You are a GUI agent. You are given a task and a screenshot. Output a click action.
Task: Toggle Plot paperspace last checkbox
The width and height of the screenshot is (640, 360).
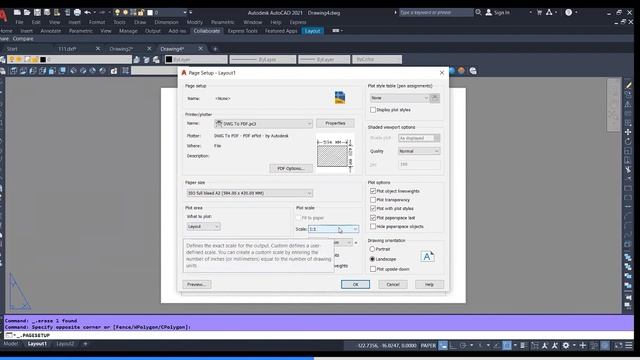[373, 218]
